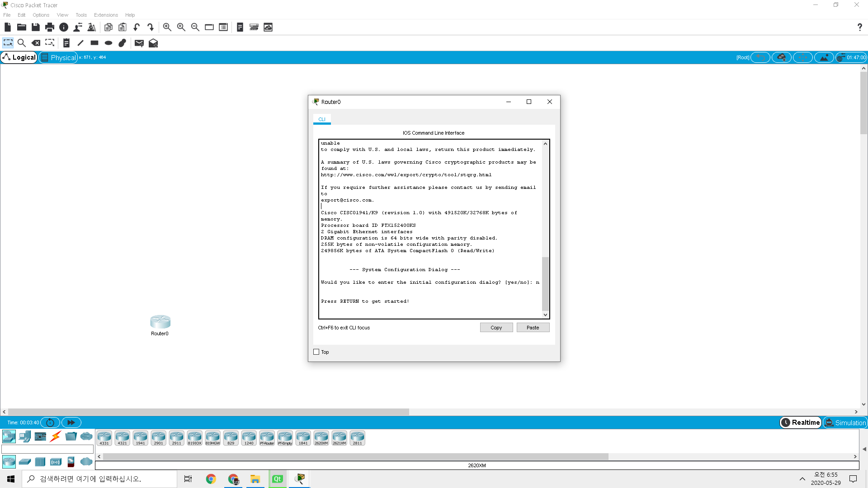Switch to Simulation mode
Screen dimensions: 868x488
coord(845,422)
